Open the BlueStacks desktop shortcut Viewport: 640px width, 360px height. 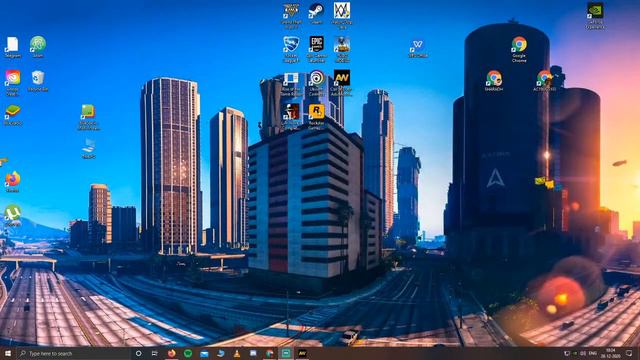pyautogui.click(x=13, y=115)
